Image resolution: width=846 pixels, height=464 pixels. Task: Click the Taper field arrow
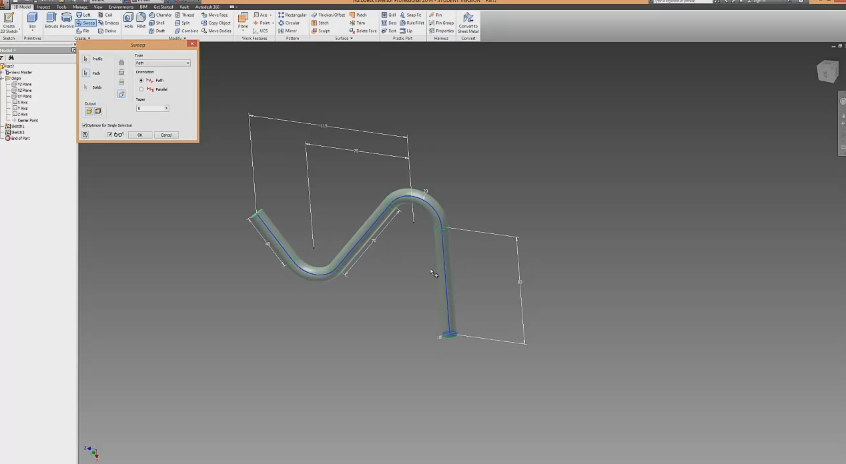click(166, 108)
